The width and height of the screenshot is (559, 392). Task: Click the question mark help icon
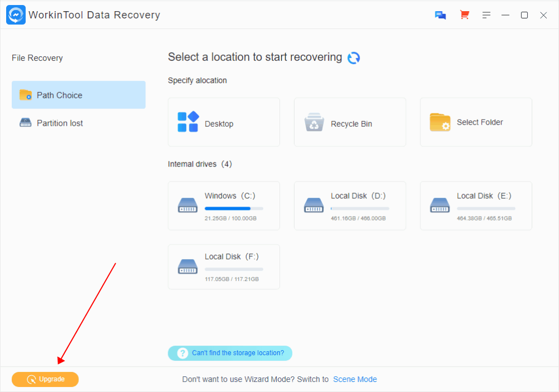(183, 353)
